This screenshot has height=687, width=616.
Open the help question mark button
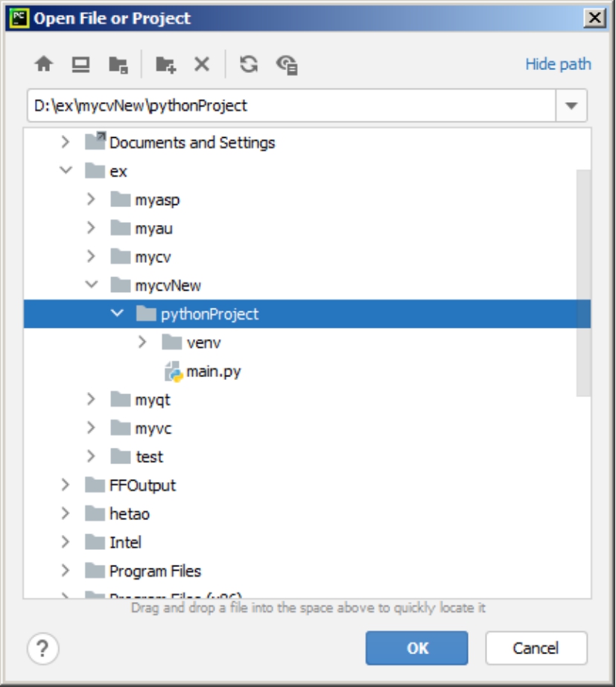click(x=43, y=648)
